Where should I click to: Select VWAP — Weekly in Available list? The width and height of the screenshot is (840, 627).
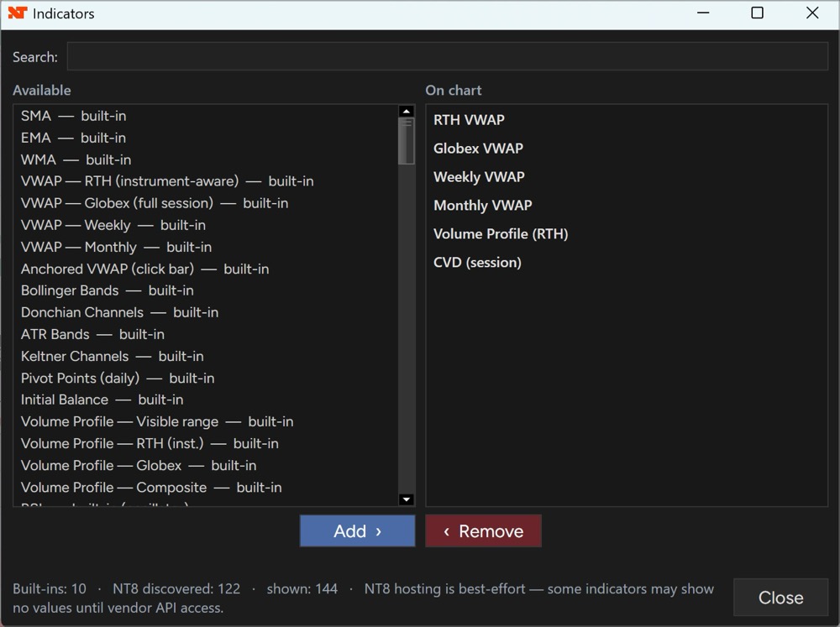click(206, 225)
